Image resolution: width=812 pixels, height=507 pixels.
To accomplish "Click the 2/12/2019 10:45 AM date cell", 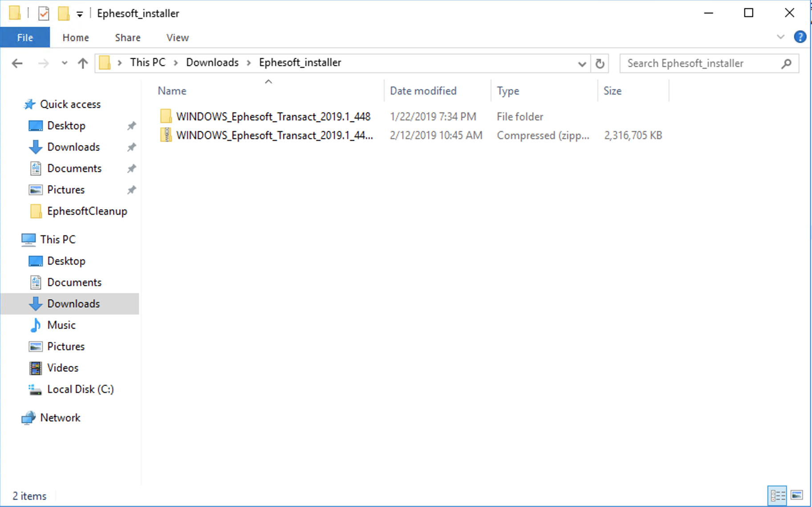I will coord(436,135).
